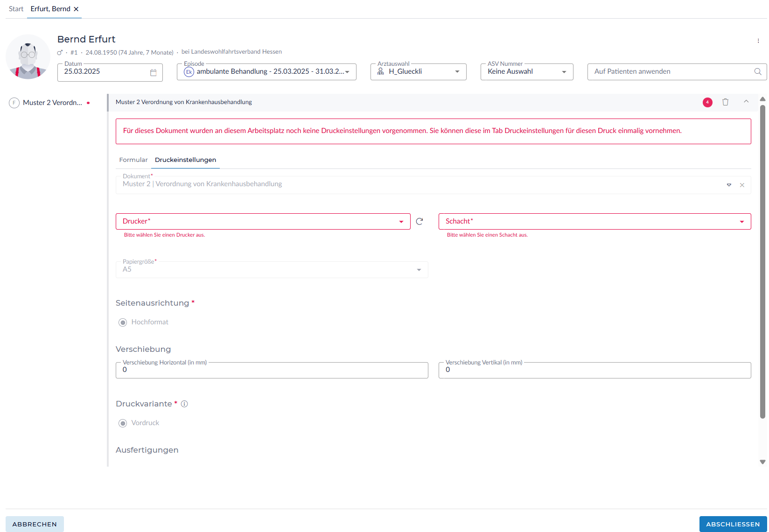Select the Vordruck radio button
This screenshot has height=532, width=769.
123,423
